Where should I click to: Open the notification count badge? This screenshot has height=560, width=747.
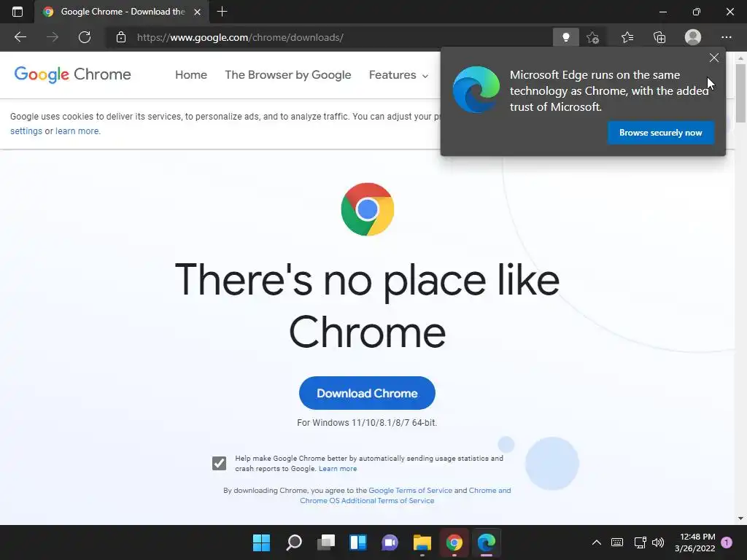coord(727,542)
